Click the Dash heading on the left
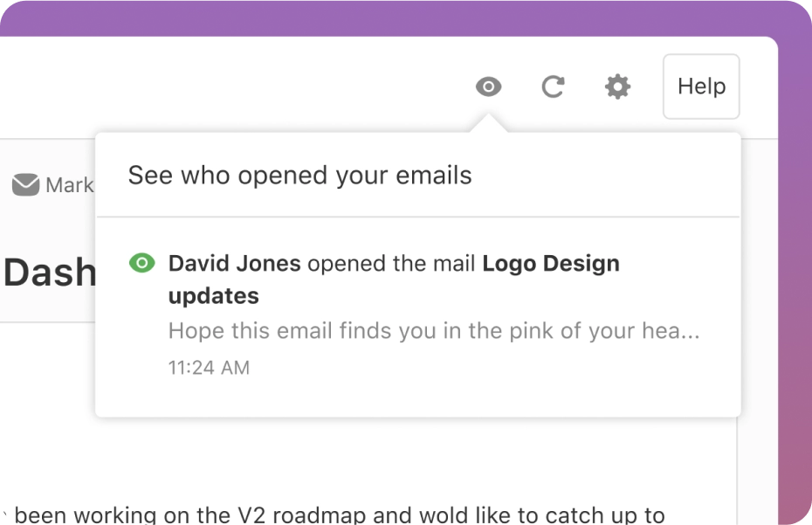 click(x=48, y=273)
